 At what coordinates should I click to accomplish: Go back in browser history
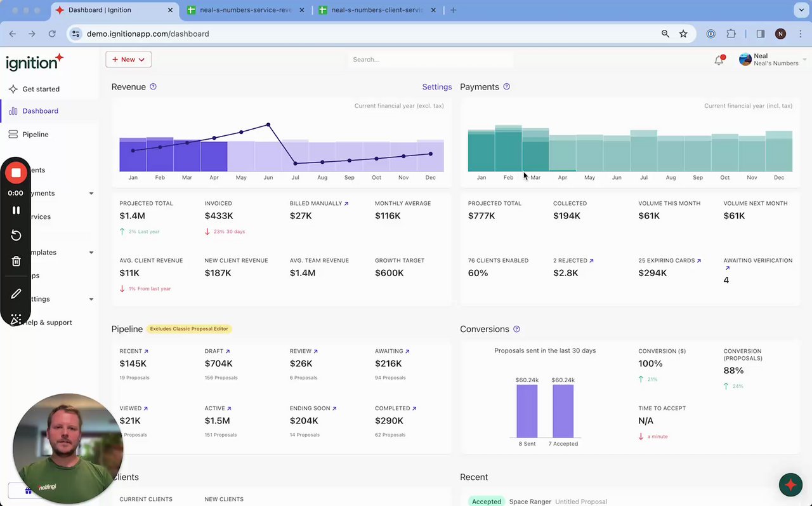point(13,34)
